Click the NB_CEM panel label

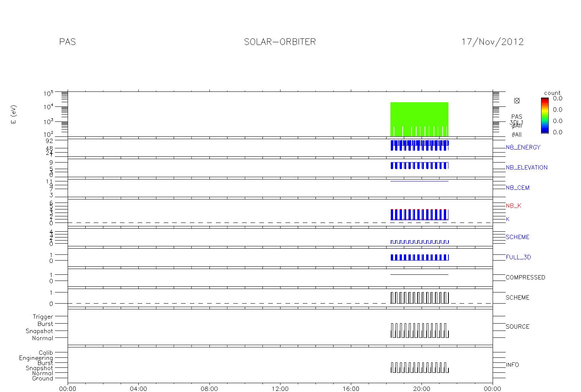coord(518,188)
